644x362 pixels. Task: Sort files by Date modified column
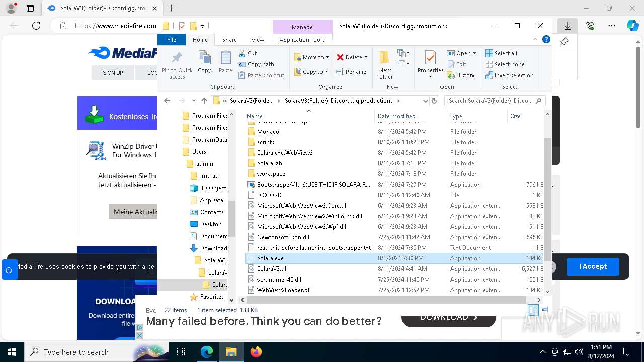pyautogui.click(x=412, y=116)
